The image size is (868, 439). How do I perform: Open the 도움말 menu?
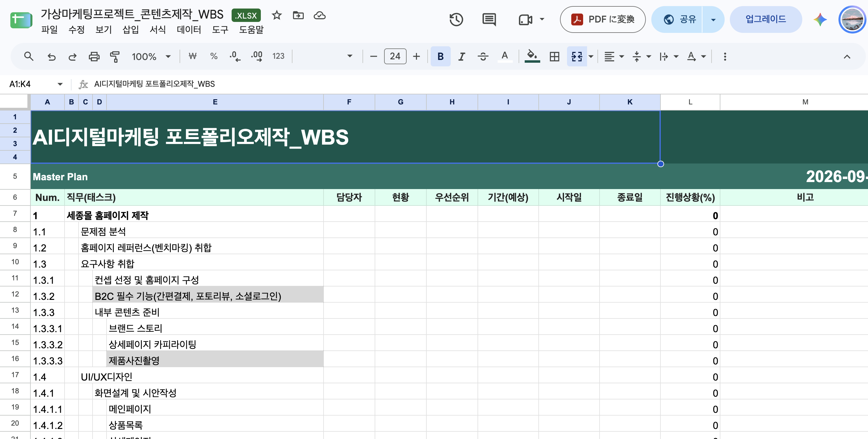(251, 30)
